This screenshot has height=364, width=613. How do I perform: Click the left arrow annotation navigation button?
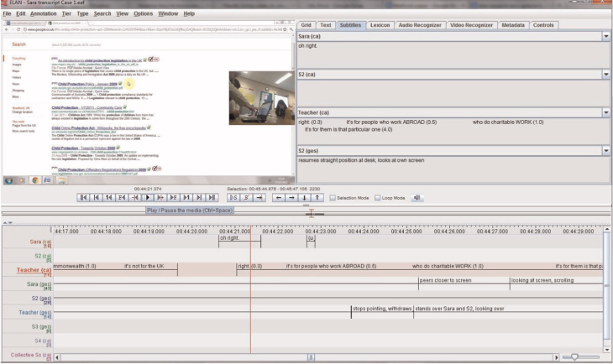click(279, 197)
